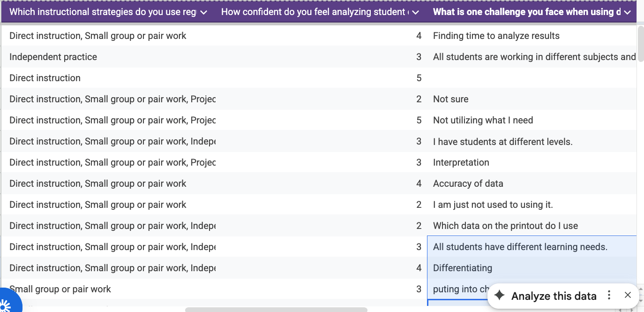The image size is (644, 312).
Task: Click the confidence rating of 5 for Direct instruction
Action: point(419,78)
